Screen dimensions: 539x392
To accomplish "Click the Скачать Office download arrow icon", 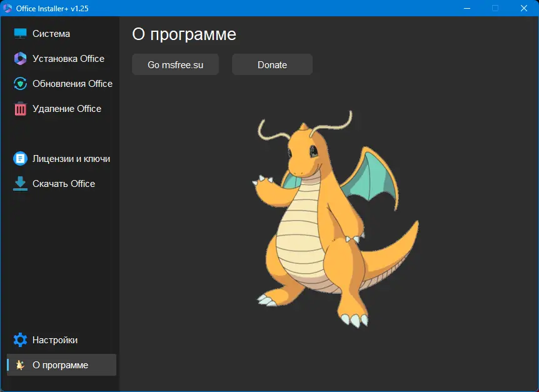I will tap(19, 183).
